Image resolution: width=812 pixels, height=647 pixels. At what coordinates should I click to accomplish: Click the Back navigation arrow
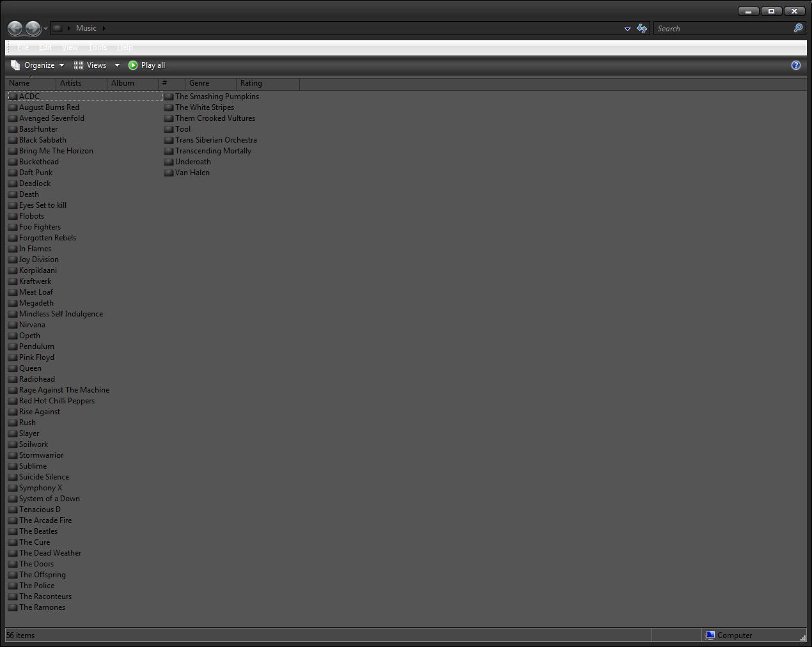tap(15, 27)
